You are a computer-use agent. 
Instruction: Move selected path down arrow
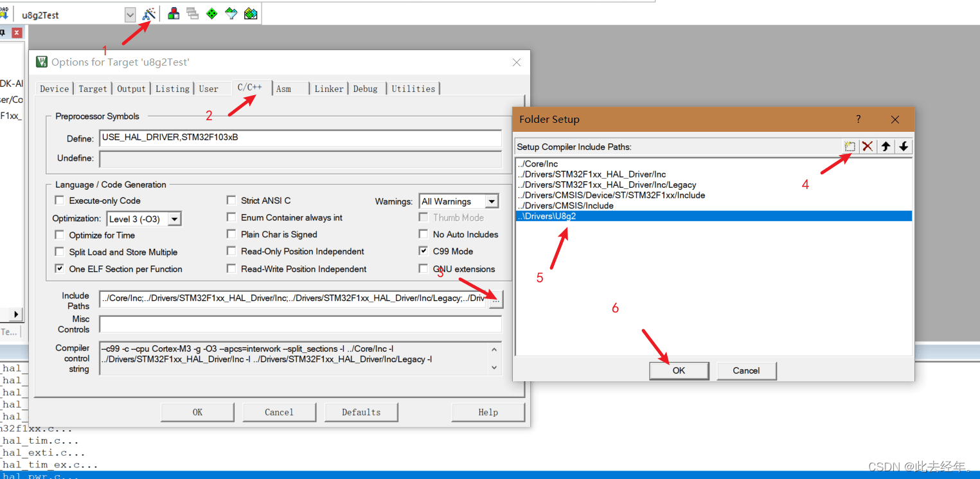(x=904, y=147)
